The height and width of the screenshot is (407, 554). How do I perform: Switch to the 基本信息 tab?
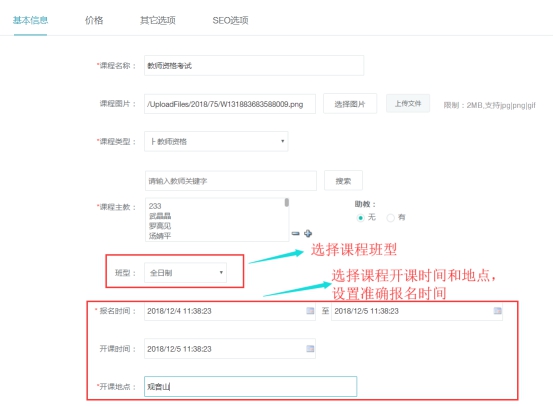[x=30, y=20]
